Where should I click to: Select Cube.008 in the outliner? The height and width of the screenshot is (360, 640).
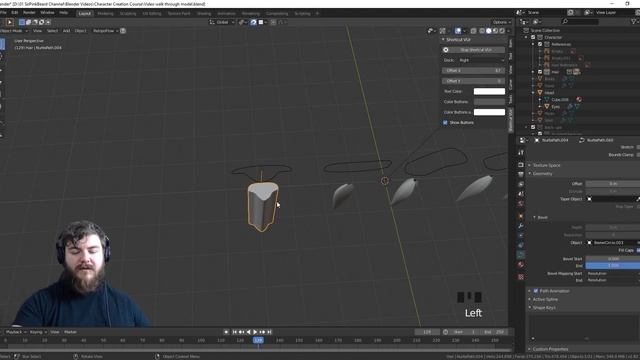click(560, 99)
